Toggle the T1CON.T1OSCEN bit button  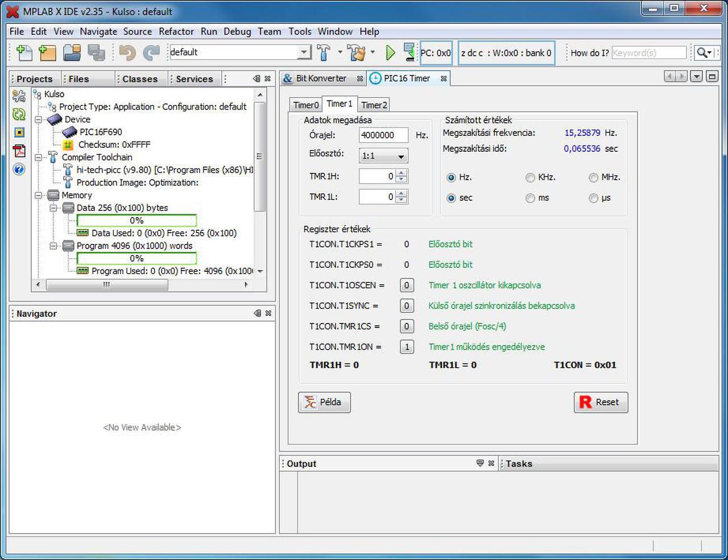407,285
